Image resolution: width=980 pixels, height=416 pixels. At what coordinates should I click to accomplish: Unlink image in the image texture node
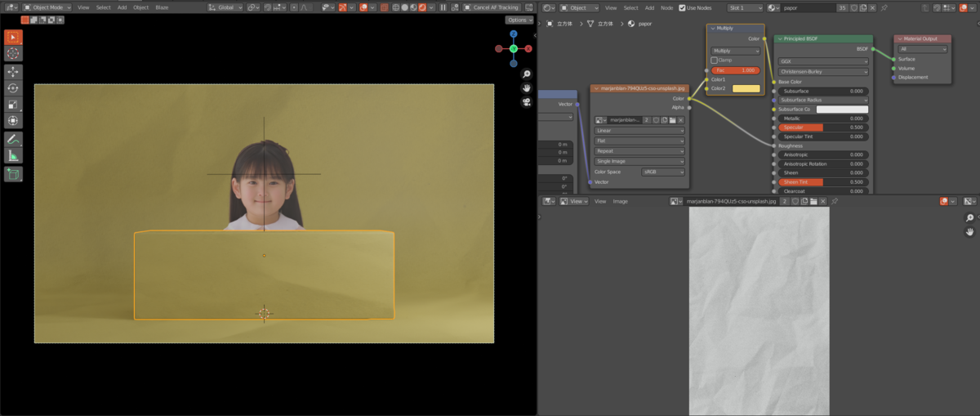pyautogui.click(x=681, y=120)
